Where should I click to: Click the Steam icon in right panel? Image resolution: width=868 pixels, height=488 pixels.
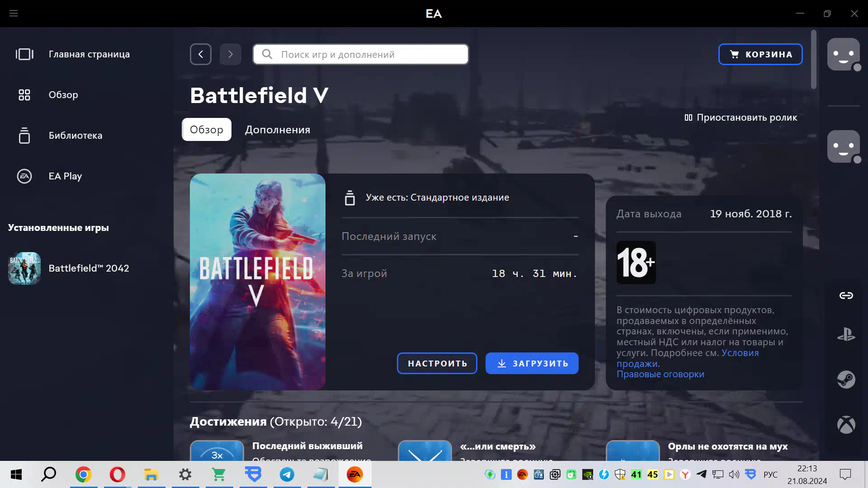coord(846,380)
